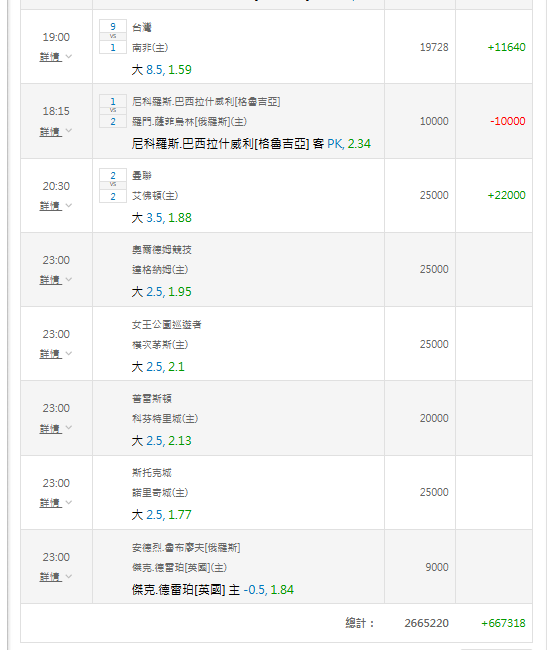Click the over 3.5 bet at odds 1.88
This screenshot has height=650, width=556.
[161, 218]
